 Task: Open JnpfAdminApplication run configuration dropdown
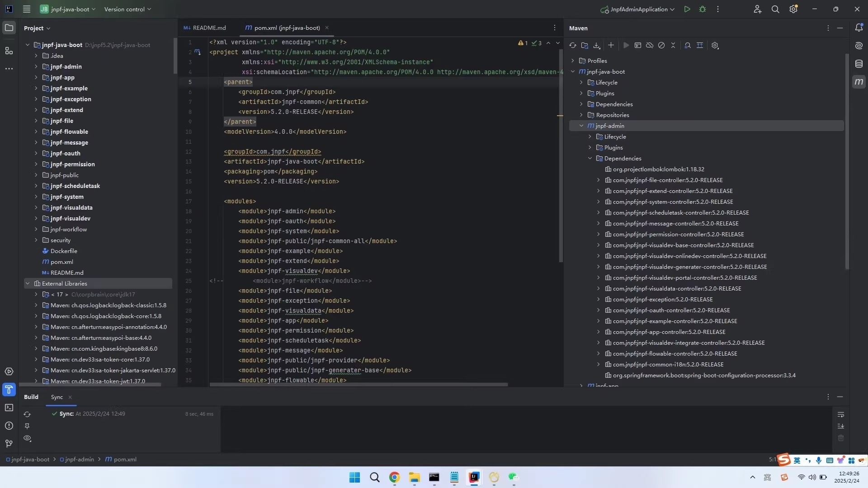[637, 9]
